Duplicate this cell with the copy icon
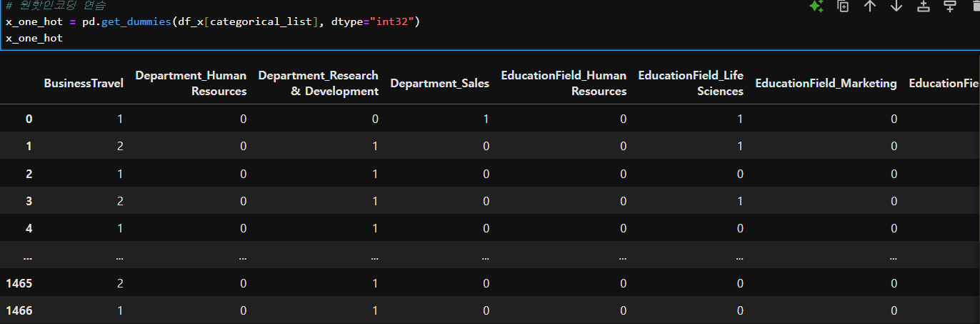The image size is (980, 324). pyautogui.click(x=843, y=6)
